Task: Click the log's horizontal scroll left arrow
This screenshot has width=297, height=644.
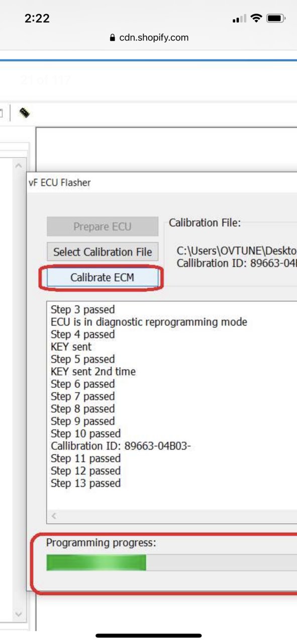Action: coord(54,516)
